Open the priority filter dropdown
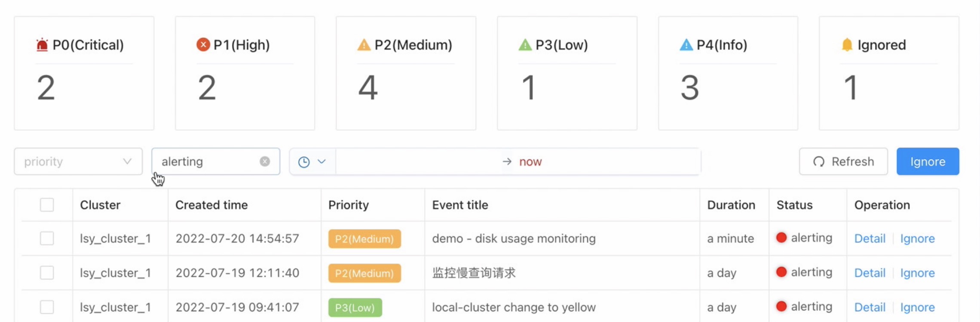Image resolution: width=980 pixels, height=322 pixels. 78,161
